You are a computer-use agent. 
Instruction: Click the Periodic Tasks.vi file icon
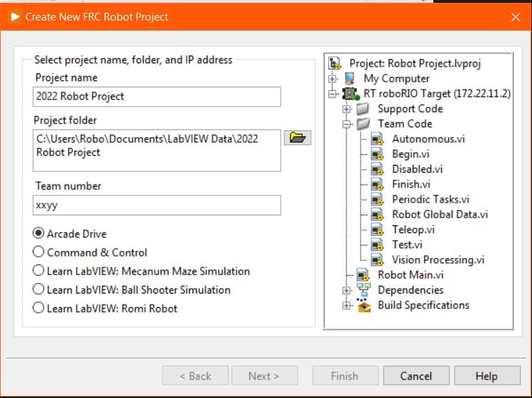click(x=377, y=199)
